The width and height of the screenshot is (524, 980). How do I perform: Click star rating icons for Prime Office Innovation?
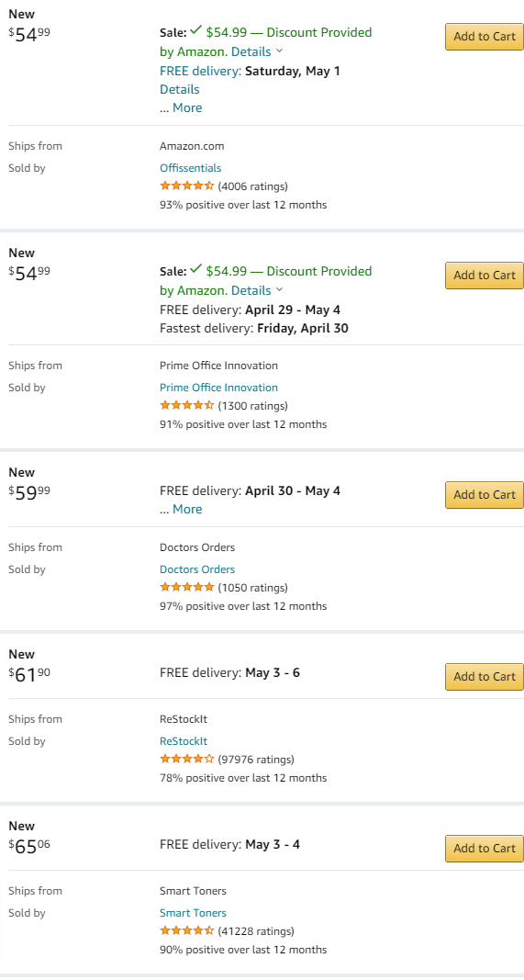click(187, 405)
